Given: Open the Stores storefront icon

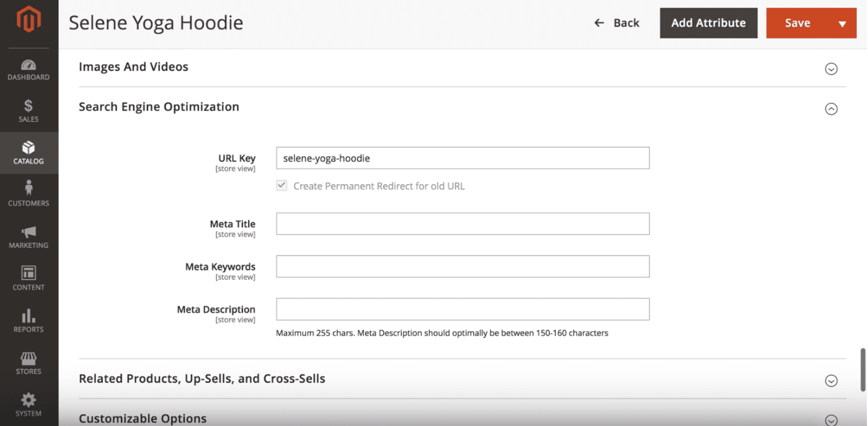Looking at the screenshot, I should (x=29, y=358).
